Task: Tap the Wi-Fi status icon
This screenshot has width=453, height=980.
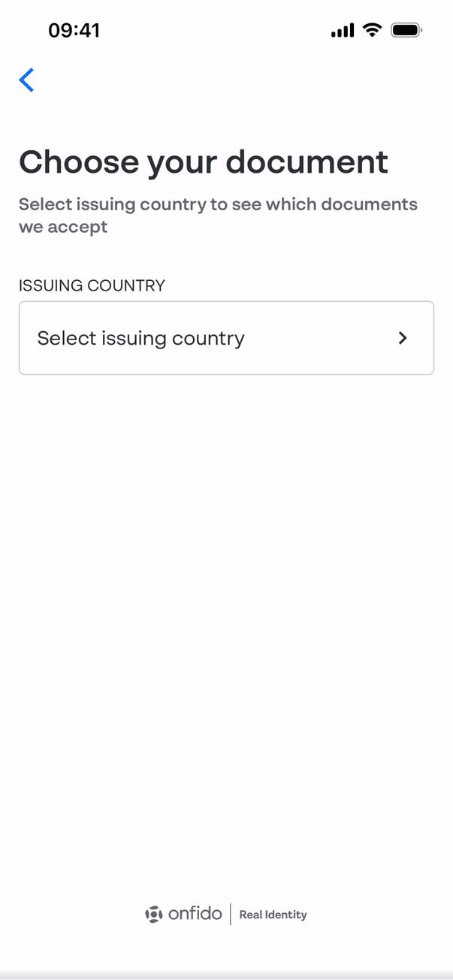Action: coord(372,30)
